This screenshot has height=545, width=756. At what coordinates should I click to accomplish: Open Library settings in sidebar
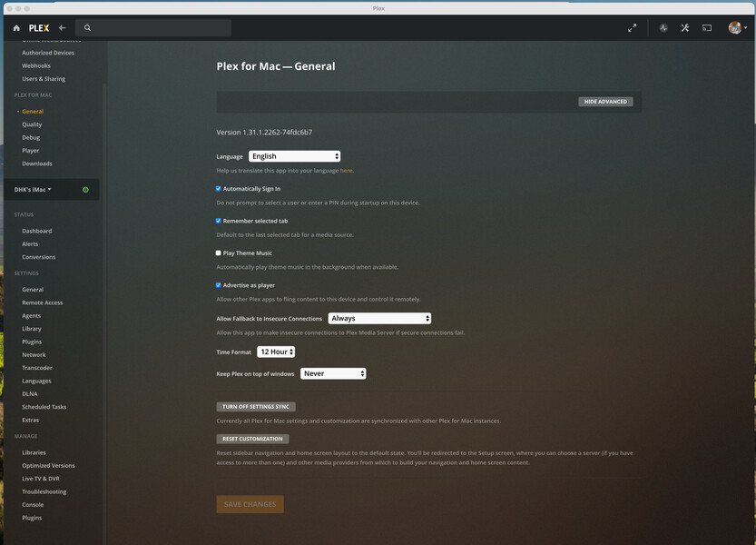[x=32, y=329]
